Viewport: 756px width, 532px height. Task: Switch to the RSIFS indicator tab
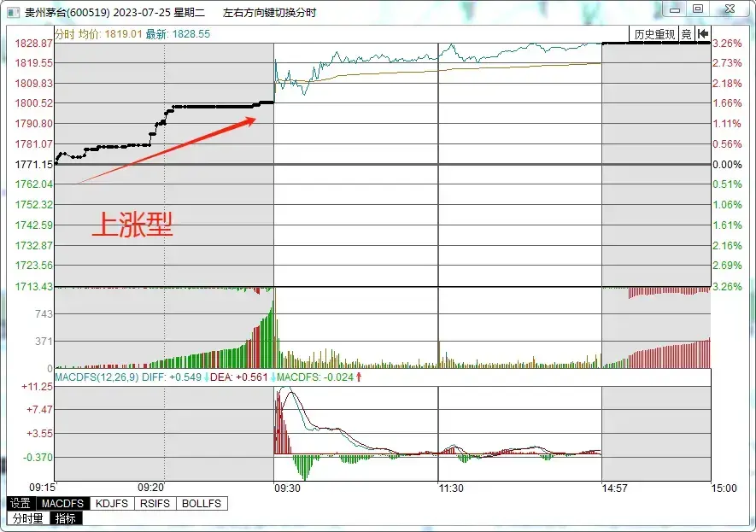155,504
